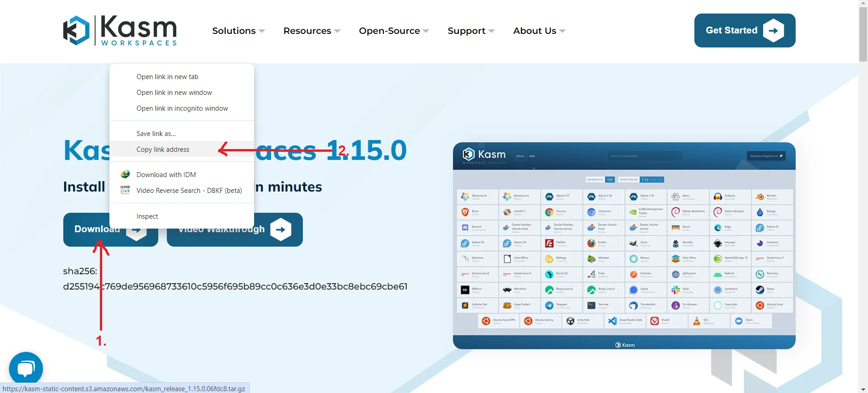Select Download with IDM entry
The width and height of the screenshot is (868, 393).
click(182, 175)
